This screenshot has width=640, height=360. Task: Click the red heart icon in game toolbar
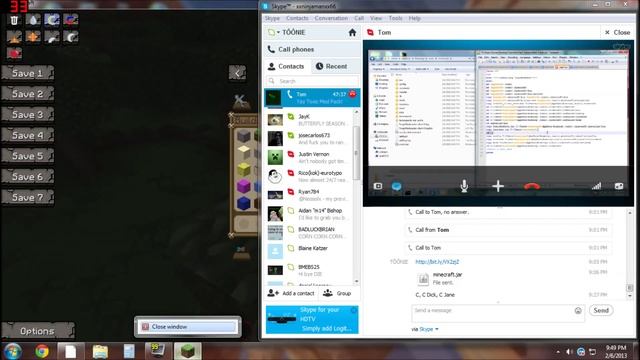click(14, 53)
